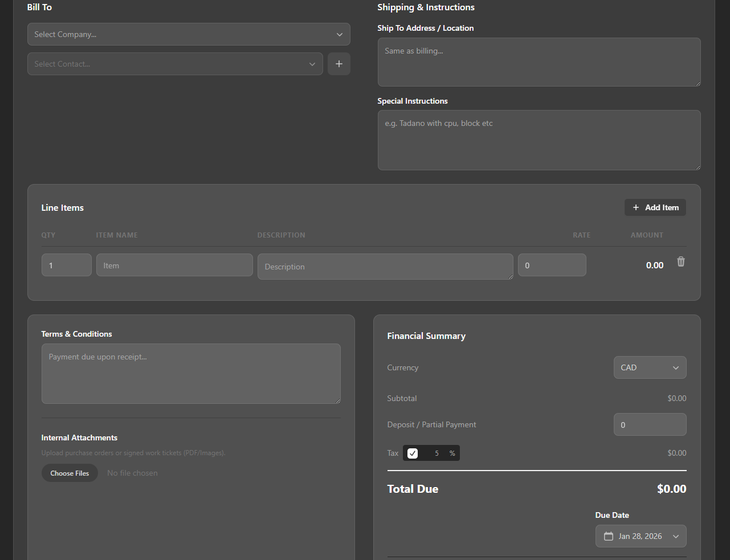This screenshot has height=560, width=730.
Task: Click the Add Item button
Action: click(x=655, y=207)
